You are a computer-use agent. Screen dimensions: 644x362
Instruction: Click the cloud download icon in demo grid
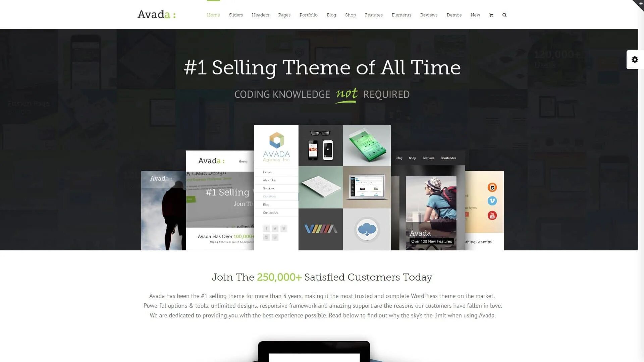[366, 229]
